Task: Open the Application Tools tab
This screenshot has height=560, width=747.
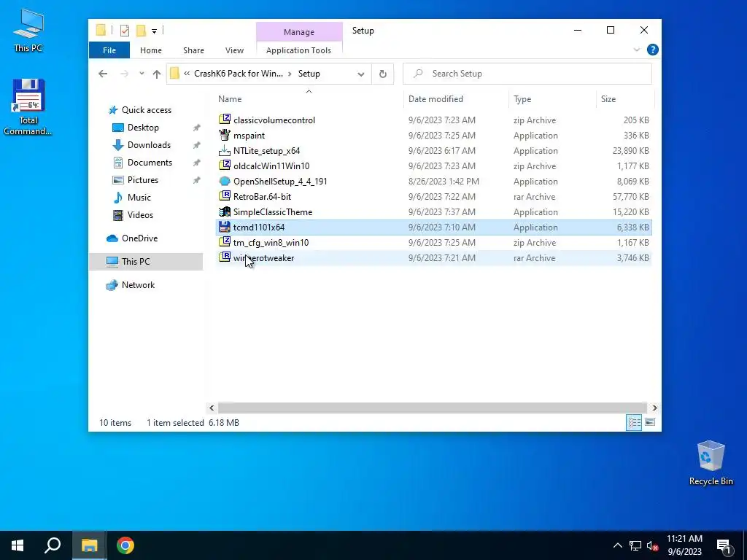Action: 298,50
